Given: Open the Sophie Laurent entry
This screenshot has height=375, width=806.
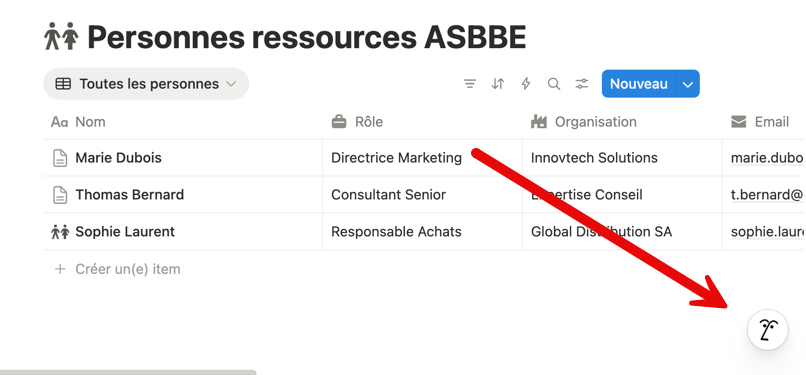Looking at the screenshot, I should pos(125,232).
